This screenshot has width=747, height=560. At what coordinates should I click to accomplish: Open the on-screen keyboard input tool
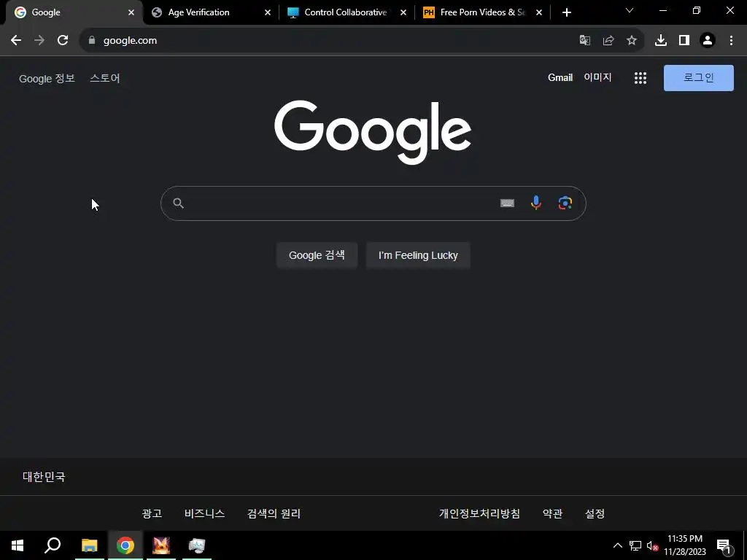click(x=507, y=203)
